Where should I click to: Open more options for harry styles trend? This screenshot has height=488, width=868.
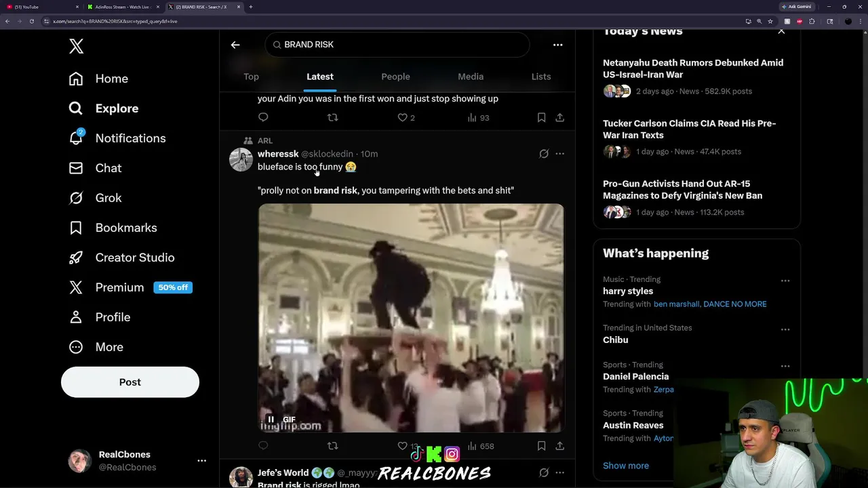click(x=785, y=281)
